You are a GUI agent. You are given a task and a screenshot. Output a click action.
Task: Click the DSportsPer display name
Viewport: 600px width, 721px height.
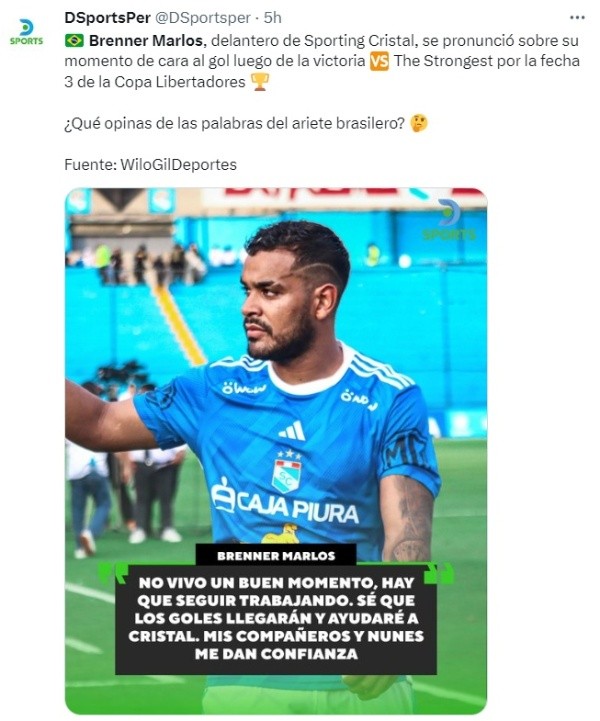pos(108,17)
